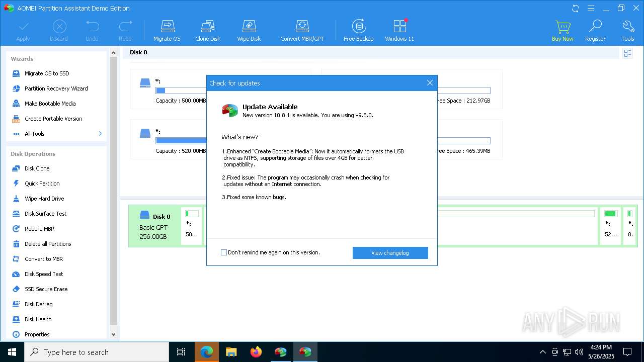
Task: Show hidden system tray icons
Action: coord(542,352)
